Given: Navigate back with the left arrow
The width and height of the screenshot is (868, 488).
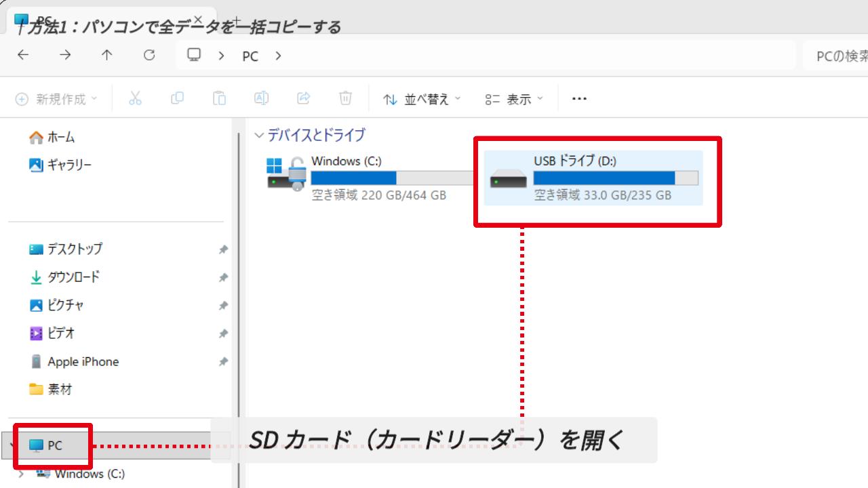Looking at the screenshot, I should click(x=23, y=56).
